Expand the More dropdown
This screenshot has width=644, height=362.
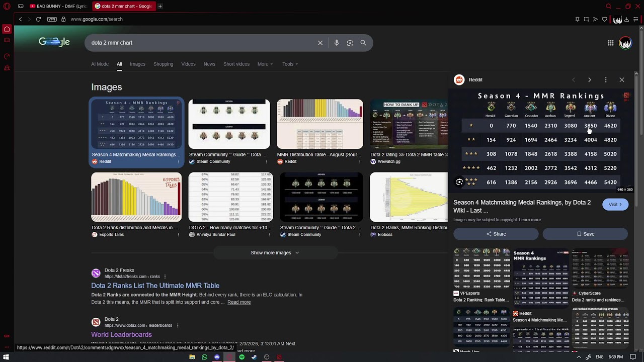265,64
